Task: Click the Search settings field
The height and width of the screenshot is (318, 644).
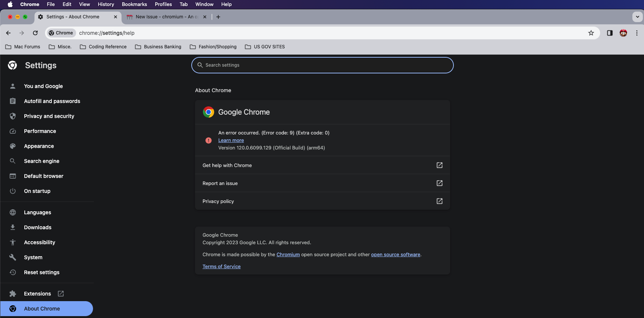Action: [323, 65]
